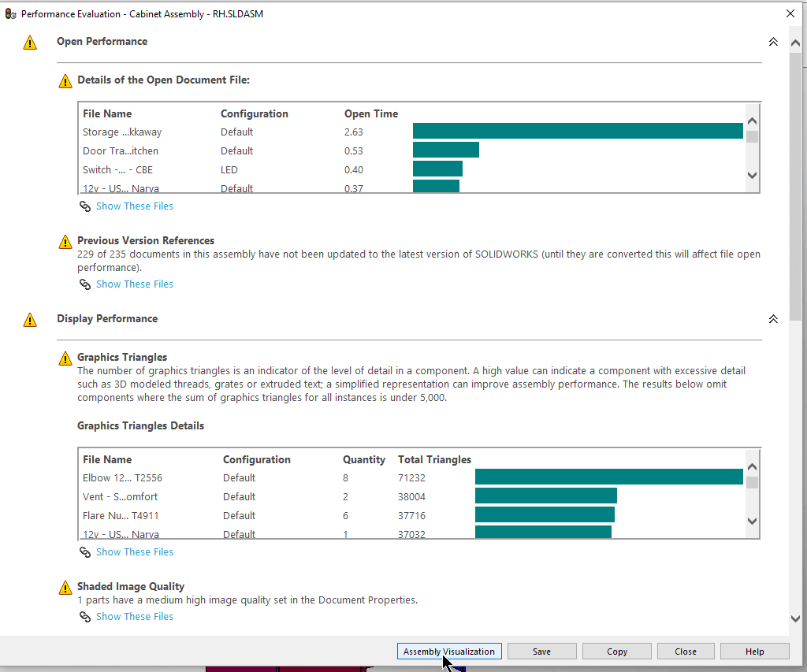This screenshot has width=807, height=672.
Task: Collapse the Display Performance section
Action: (773, 319)
